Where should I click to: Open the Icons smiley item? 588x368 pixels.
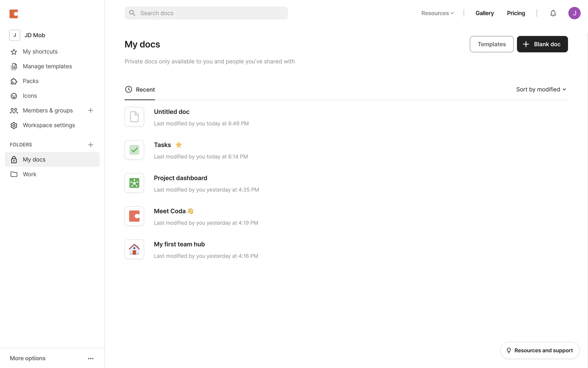click(x=14, y=96)
